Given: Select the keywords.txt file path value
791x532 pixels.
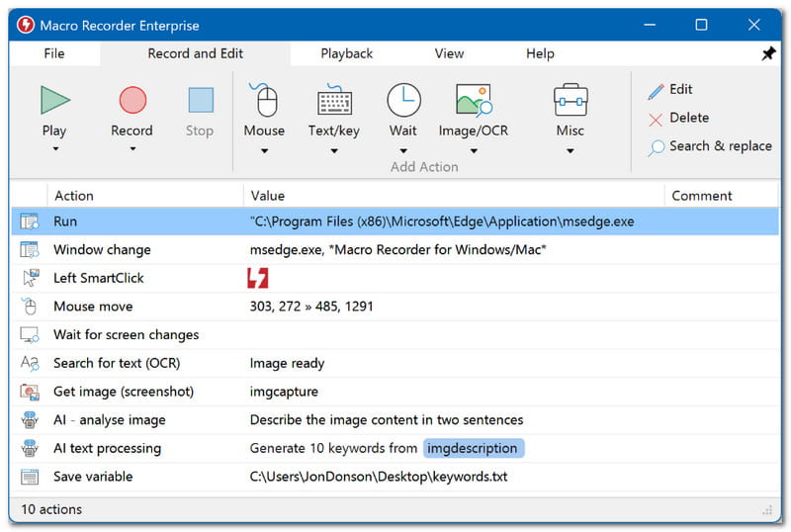Looking at the screenshot, I should pyautogui.click(x=379, y=477).
